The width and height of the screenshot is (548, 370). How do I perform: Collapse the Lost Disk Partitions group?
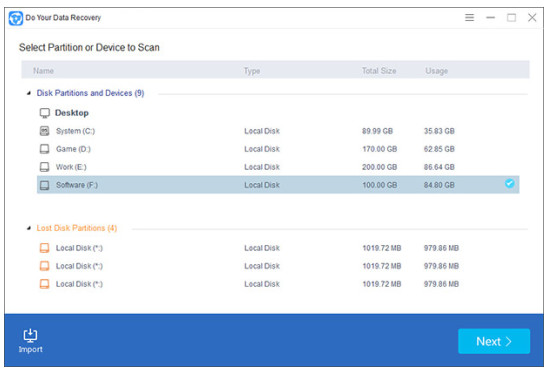29,228
